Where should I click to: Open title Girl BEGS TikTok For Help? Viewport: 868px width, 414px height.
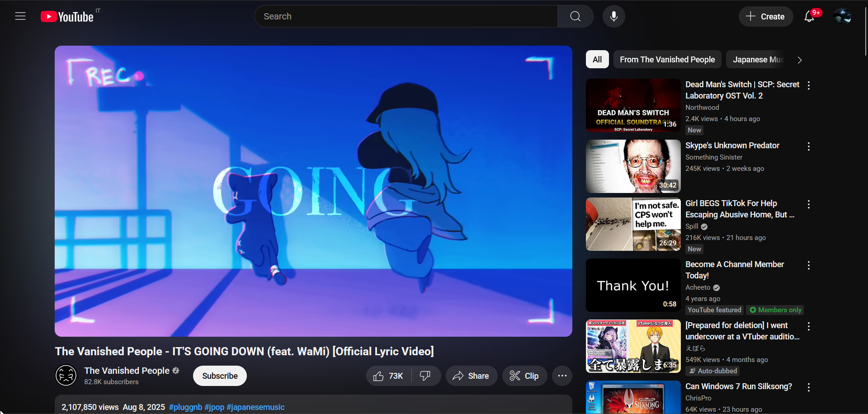pyautogui.click(x=740, y=209)
